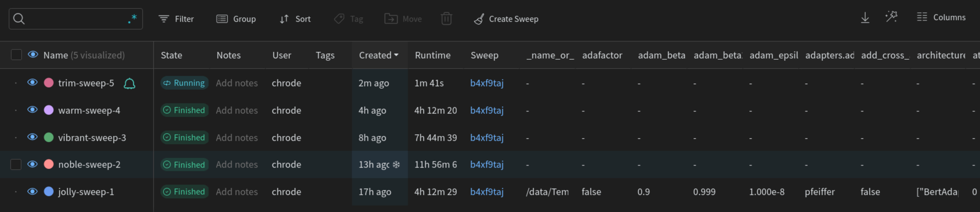Click the vibrant-sweep-3 green color dot
The height and width of the screenshot is (212, 980).
tap(49, 137)
